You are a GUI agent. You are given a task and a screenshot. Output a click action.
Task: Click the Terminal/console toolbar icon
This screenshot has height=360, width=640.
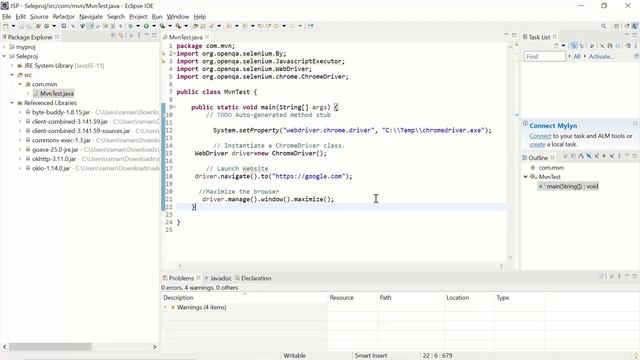64,26
